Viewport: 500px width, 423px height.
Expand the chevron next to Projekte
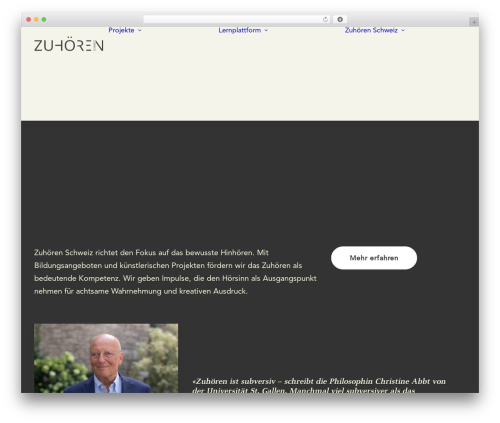point(140,30)
